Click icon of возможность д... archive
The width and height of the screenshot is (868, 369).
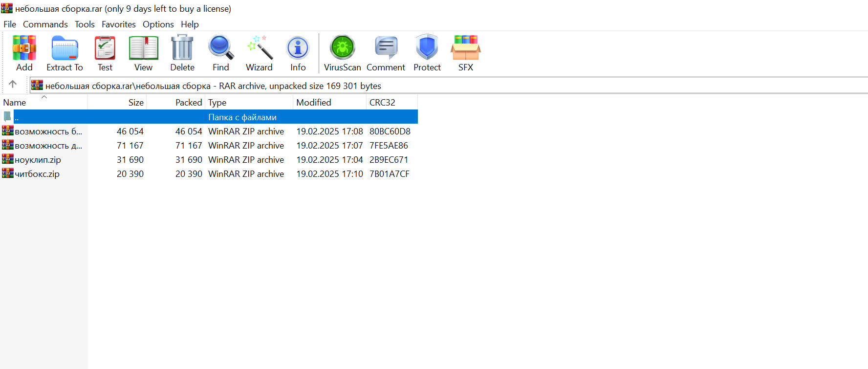tap(7, 145)
